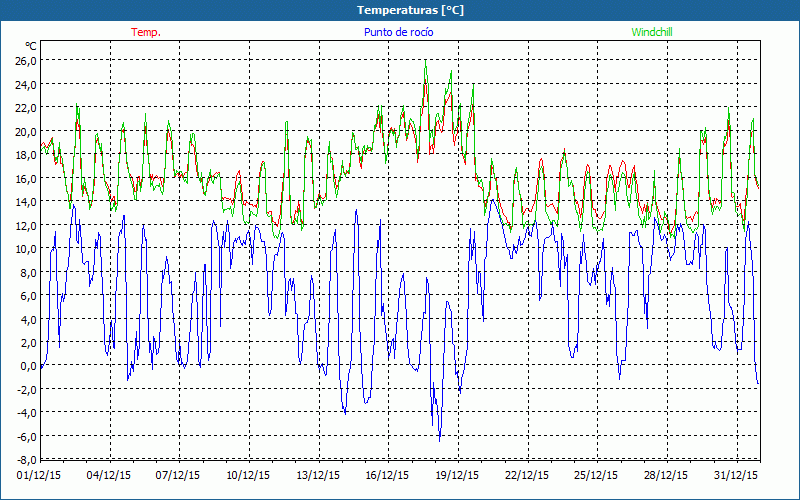Click the 01/12/15 date label
The image size is (800, 500).
(39, 475)
